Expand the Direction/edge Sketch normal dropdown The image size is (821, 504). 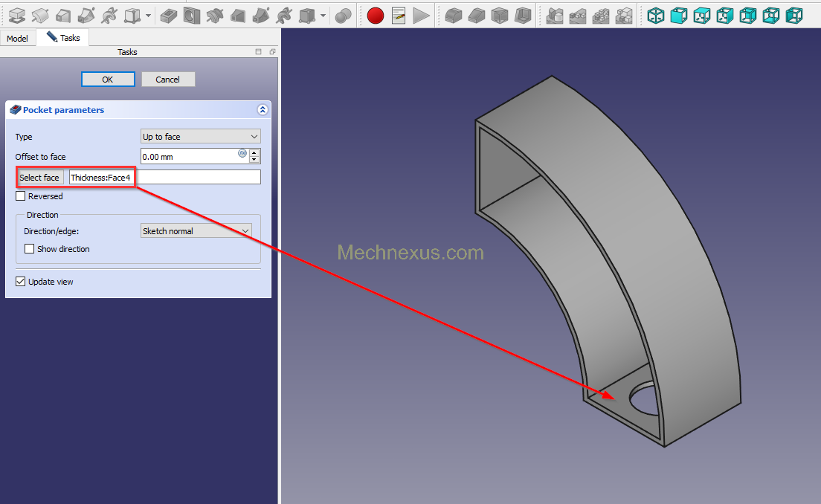click(x=196, y=231)
